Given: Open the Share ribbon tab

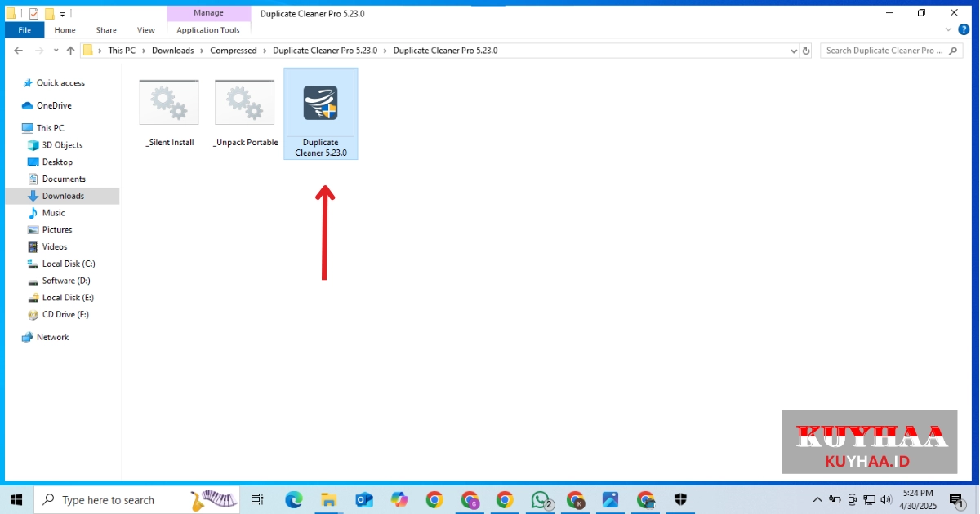Looking at the screenshot, I should pos(106,30).
